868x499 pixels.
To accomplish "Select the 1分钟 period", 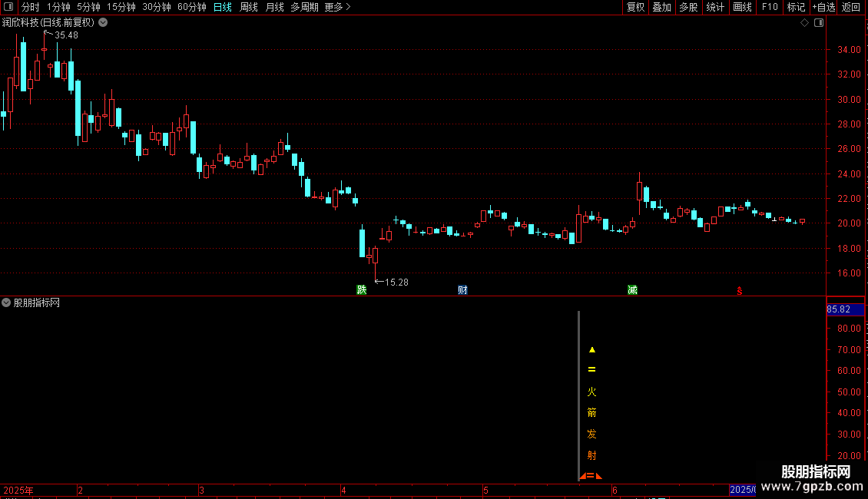I will pyautogui.click(x=58, y=7).
